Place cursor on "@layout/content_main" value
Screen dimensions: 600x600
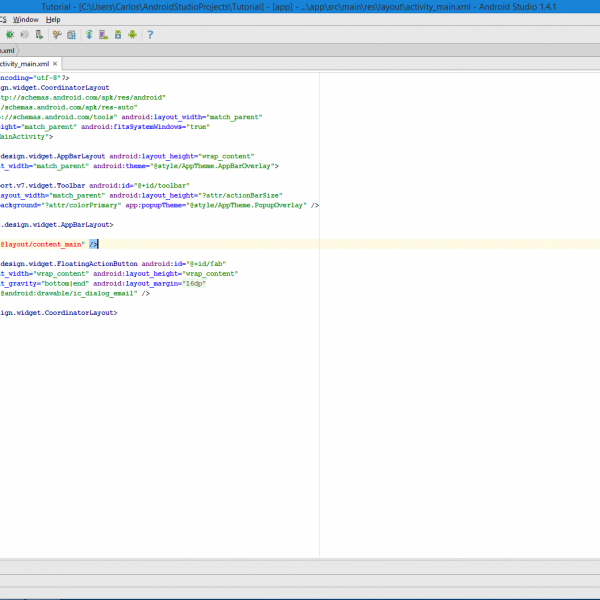tap(42, 244)
